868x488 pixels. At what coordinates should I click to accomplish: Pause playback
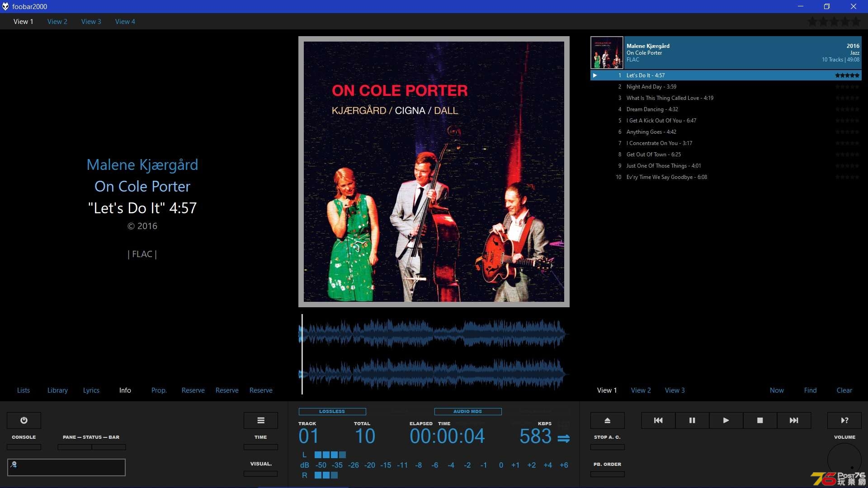tap(692, 420)
